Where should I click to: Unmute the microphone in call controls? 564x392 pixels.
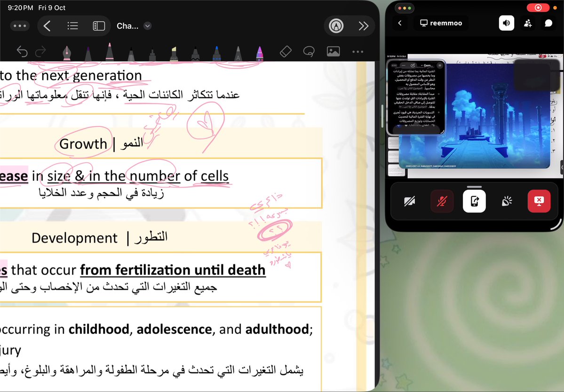pos(442,201)
